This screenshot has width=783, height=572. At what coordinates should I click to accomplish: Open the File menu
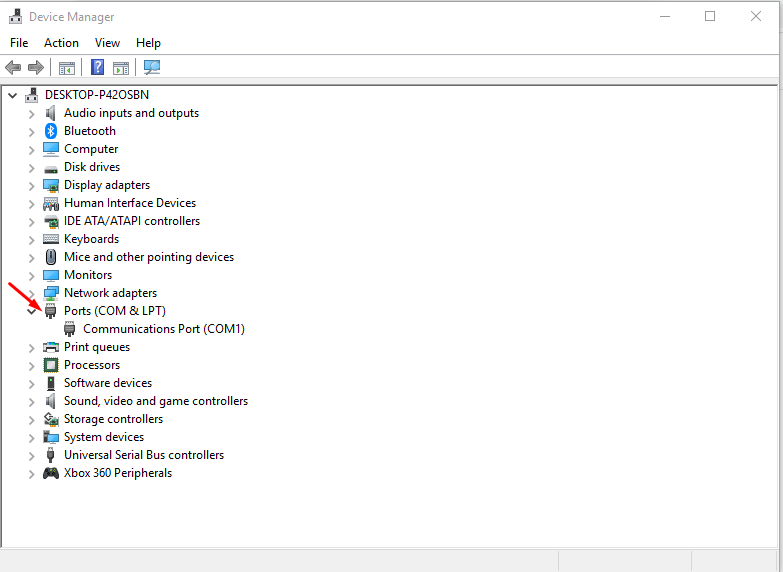19,43
